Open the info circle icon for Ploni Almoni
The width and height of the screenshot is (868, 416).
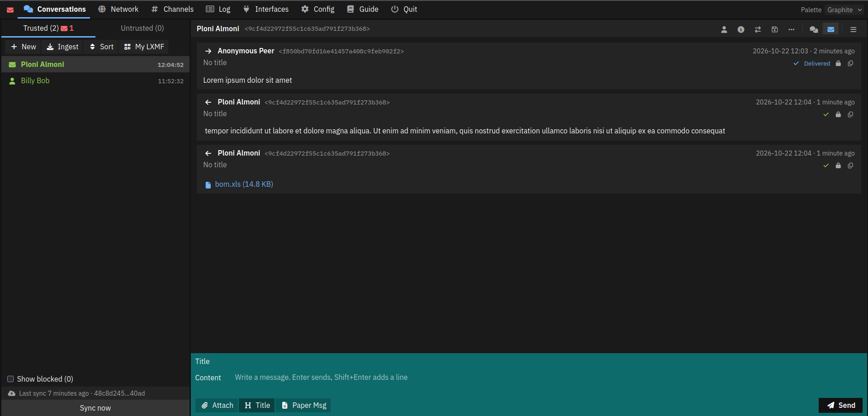pos(740,29)
